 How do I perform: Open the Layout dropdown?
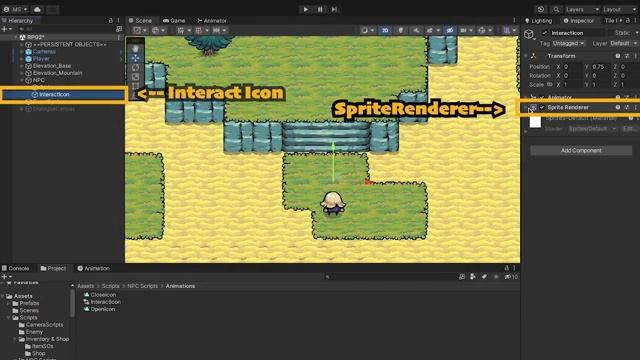coord(619,9)
